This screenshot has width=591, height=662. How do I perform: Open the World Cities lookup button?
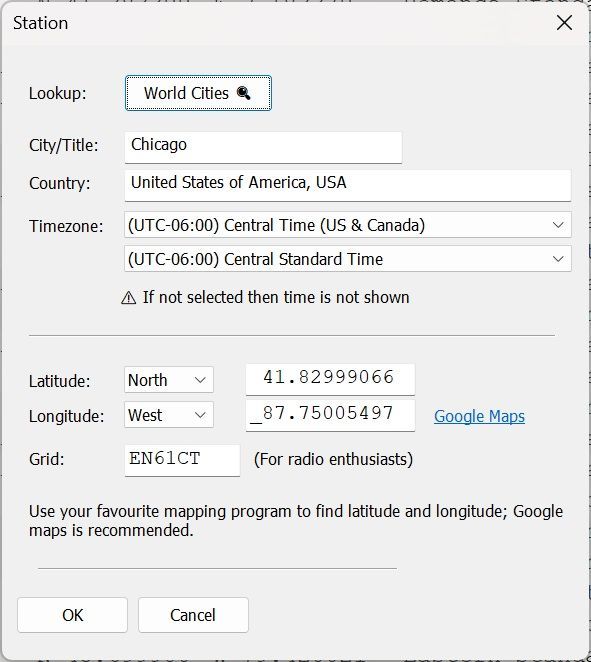coord(198,93)
